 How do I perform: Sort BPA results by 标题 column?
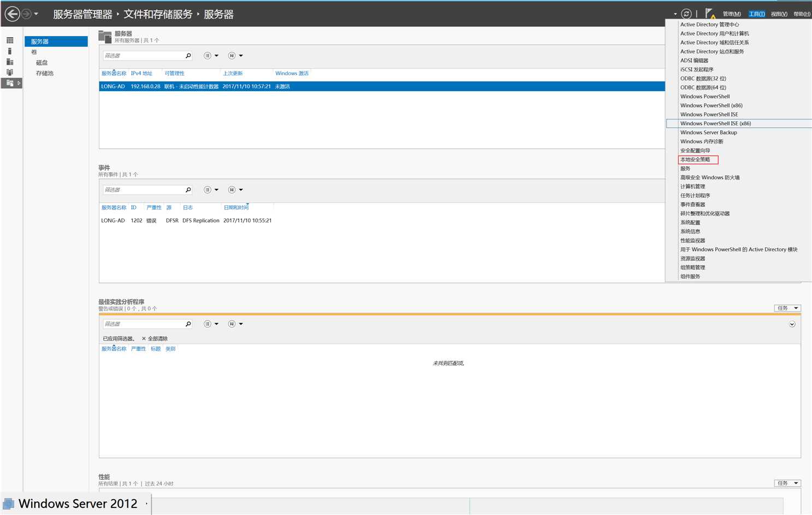coord(156,349)
